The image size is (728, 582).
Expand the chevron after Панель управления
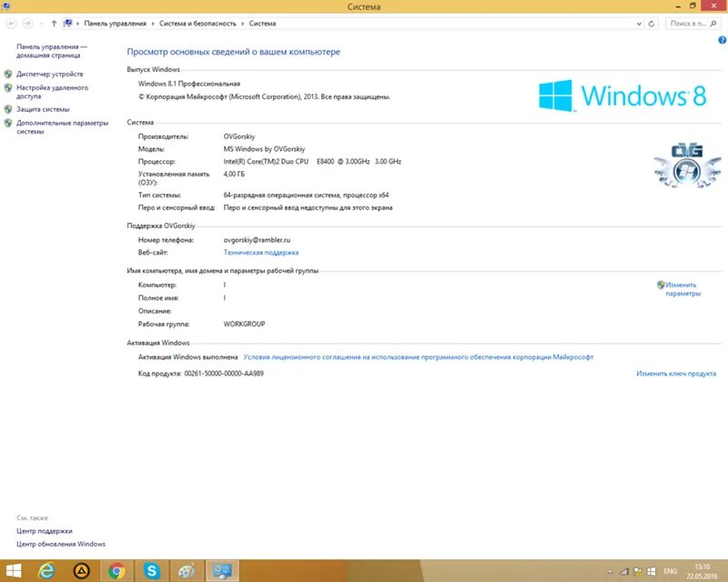coord(152,24)
